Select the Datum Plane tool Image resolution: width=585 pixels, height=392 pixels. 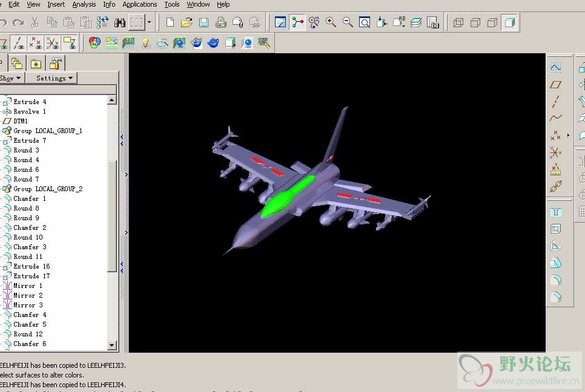point(555,85)
